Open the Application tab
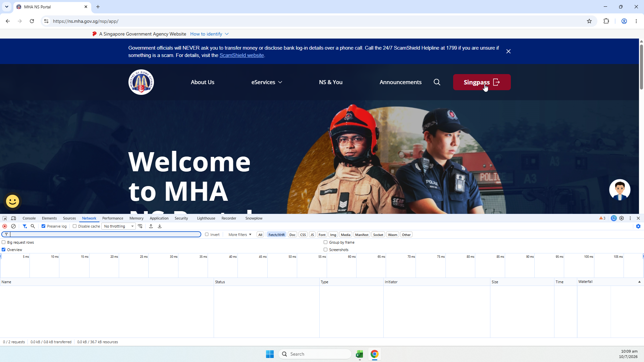The width and height of the screenshot is (644, 362). (x=159, y=218)
